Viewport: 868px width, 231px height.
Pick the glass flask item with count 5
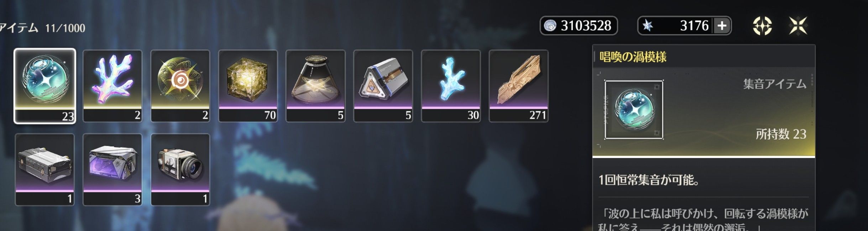click(315, 86)
